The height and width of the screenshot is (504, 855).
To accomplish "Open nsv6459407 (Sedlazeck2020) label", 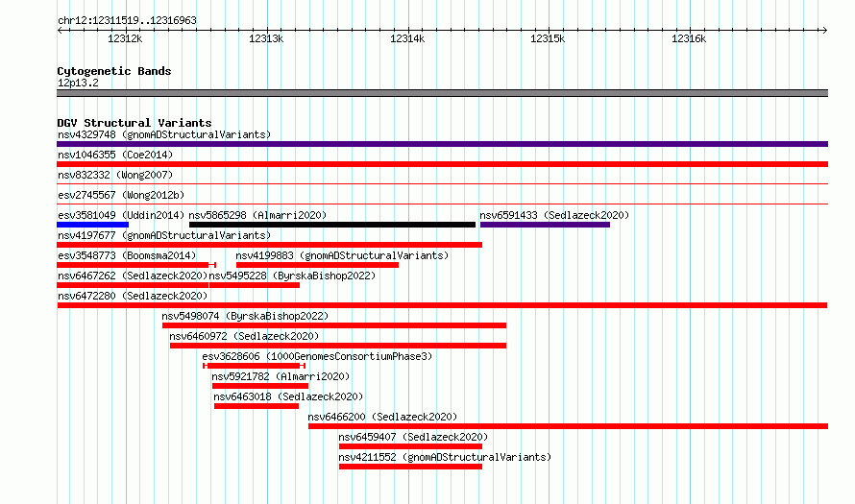I will 413,437.
